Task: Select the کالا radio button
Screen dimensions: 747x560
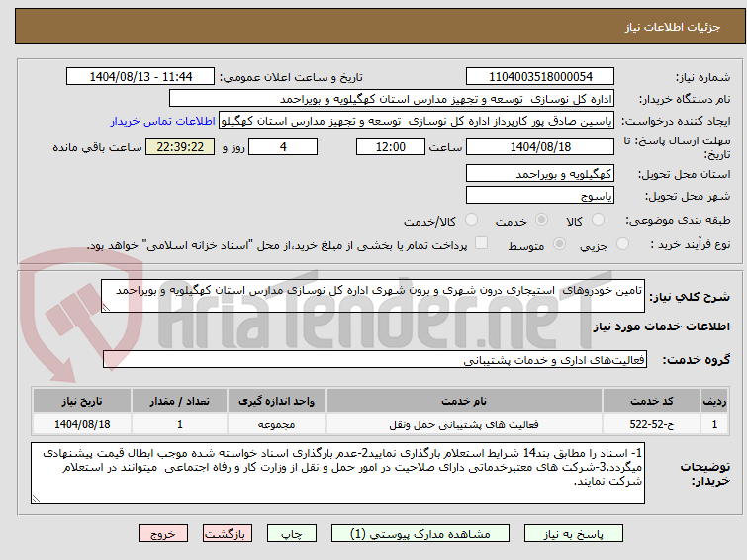Action: pyautogui.click(x=598, y=220)
